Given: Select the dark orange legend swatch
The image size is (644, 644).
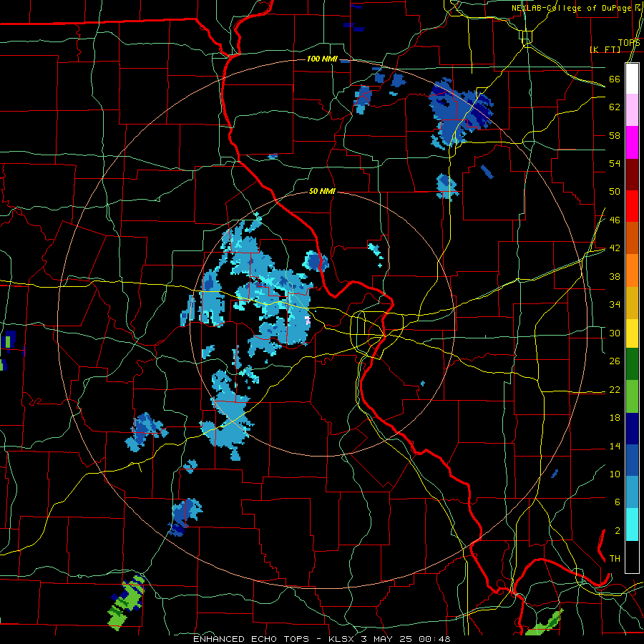Looking at the screenshot, I should (x=632, y=238).
